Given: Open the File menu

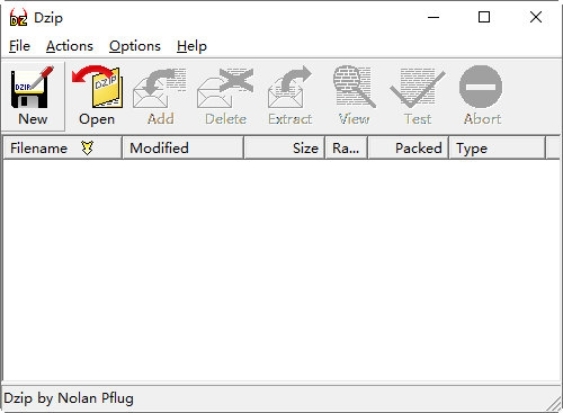Looking at the screenshot, I should point(19,46).
